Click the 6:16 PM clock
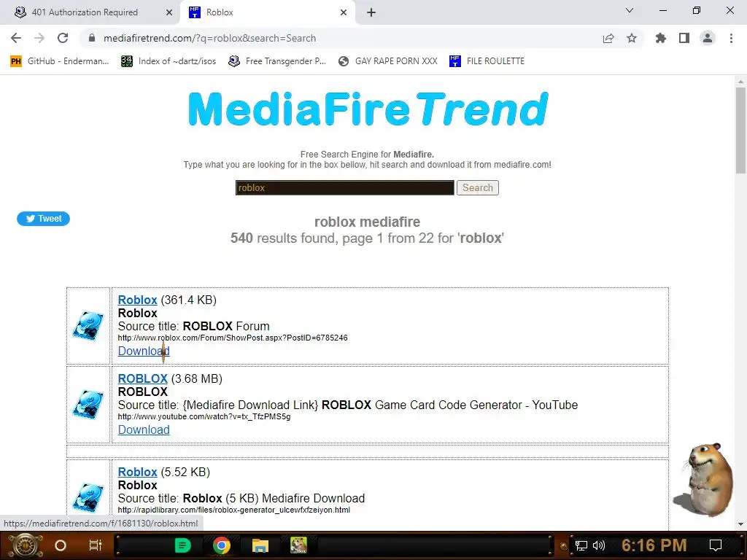 click(654, 545)
